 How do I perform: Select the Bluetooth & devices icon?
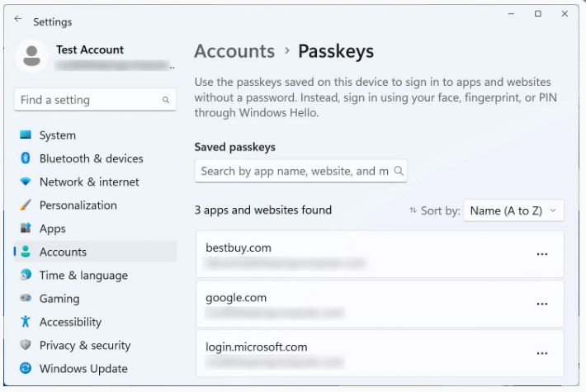click(26, 158)
